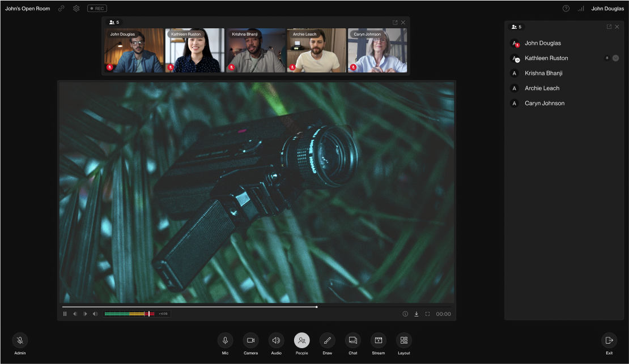Viewport: 629px width, 364px height.
Task: Click the Exit button
Action: [609, 340]
